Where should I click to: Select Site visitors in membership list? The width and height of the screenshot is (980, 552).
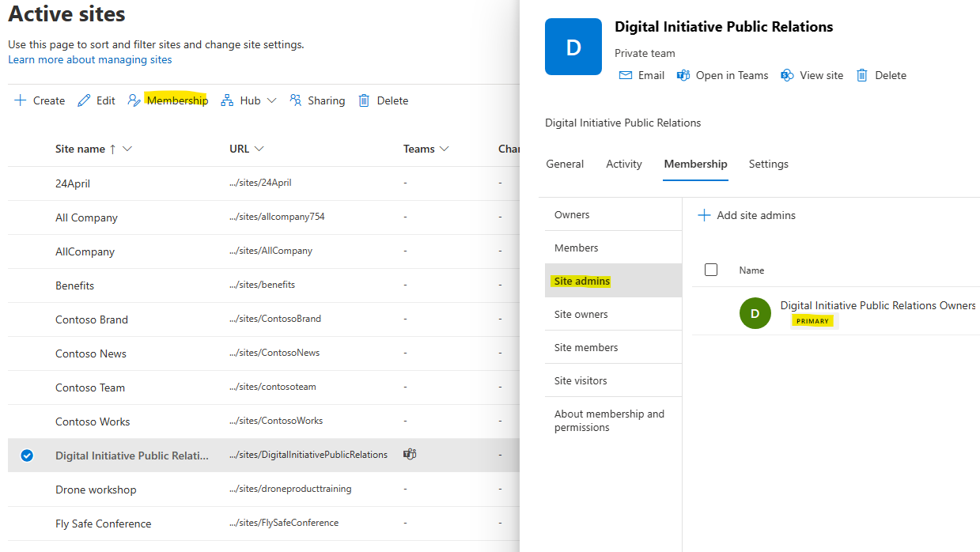[x=613, y=380]
